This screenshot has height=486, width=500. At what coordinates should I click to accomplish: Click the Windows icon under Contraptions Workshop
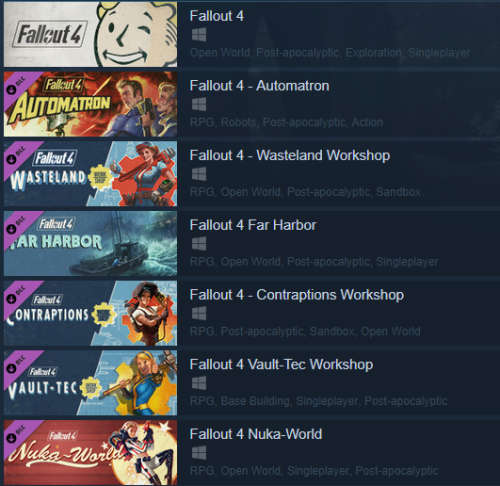(x=199, y=314)
